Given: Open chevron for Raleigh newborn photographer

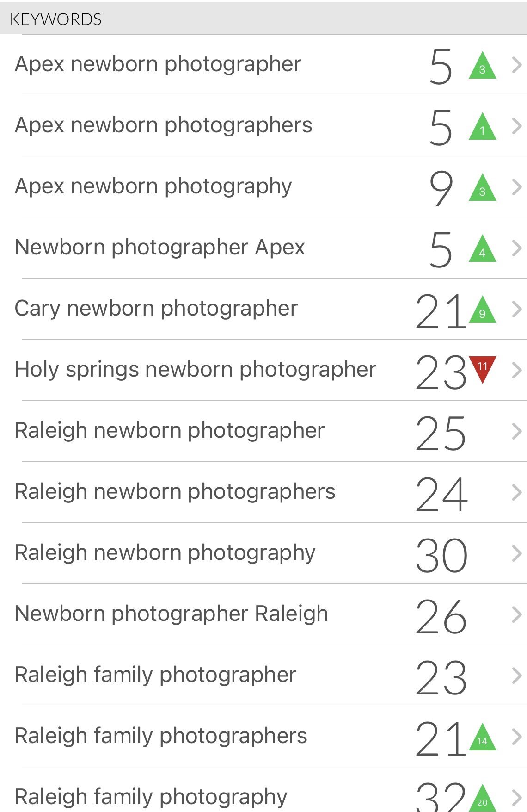Looking at the screenshot, I should point(517,432).
